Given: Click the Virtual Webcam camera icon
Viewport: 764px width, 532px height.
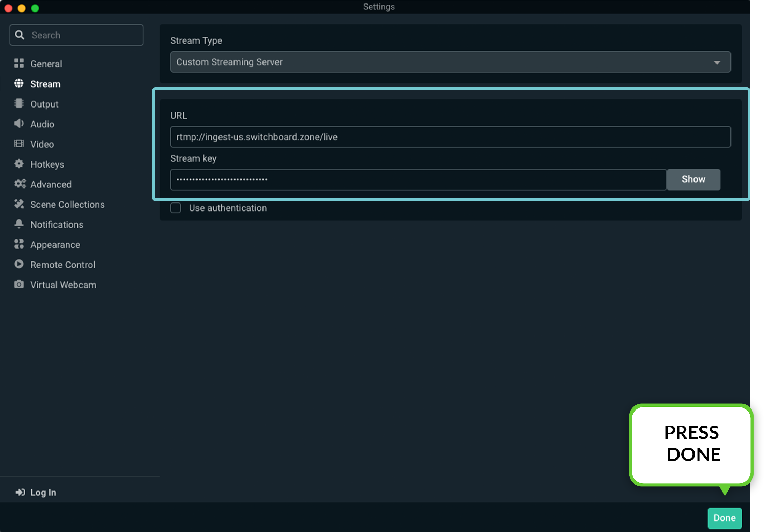Looking at the screenshot, I should (x=19, y=284).
